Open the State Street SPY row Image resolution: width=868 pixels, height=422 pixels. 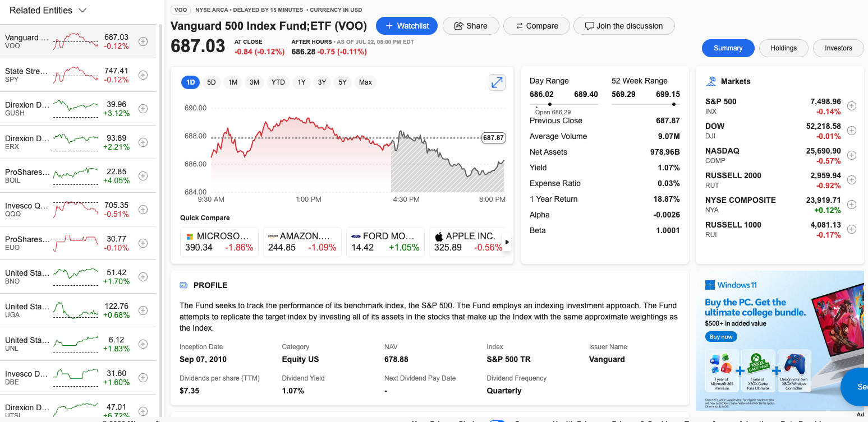point(78,75)
